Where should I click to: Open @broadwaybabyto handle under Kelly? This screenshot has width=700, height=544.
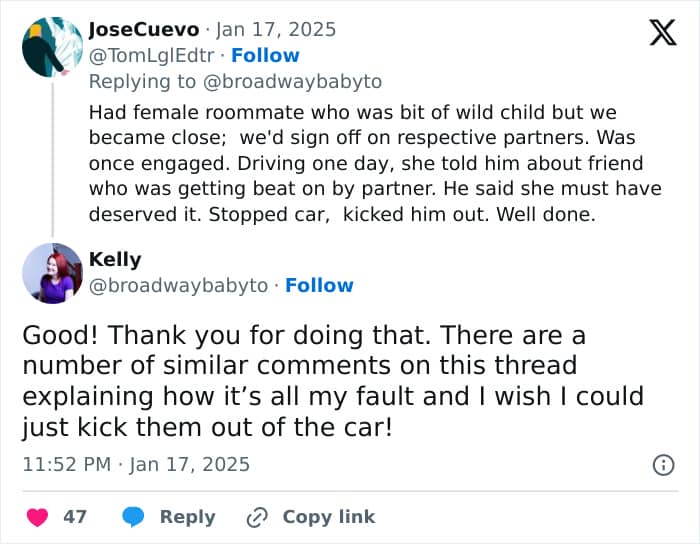pos(178,286)
